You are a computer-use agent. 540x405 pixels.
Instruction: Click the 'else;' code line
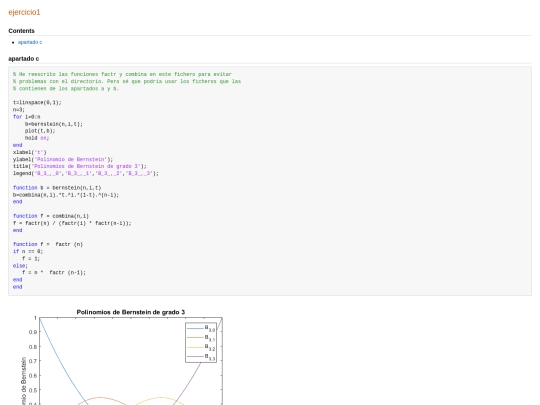[20, 266]
